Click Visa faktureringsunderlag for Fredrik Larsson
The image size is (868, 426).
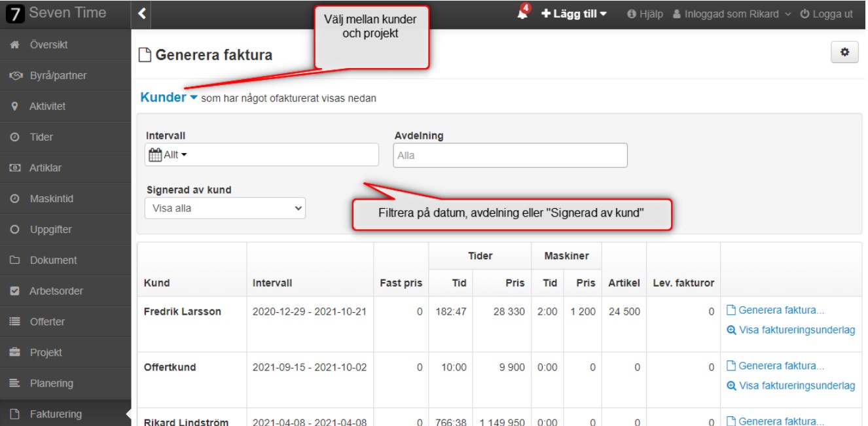click(x=797, y=330)
